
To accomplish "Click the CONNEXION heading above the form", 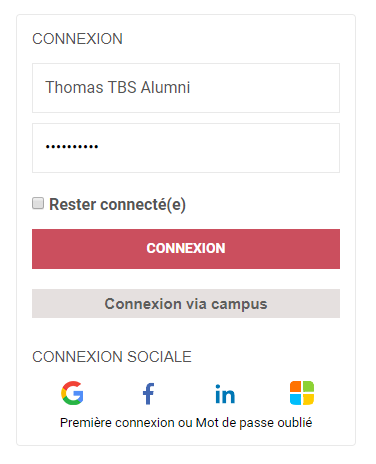I will pyautogui.click(x=77, y=39).
